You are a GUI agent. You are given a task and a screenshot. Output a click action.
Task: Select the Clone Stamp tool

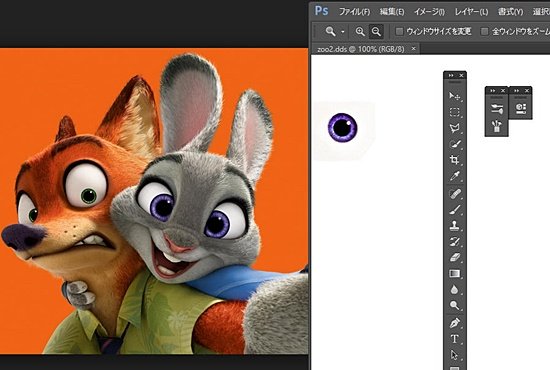point(455,226)
